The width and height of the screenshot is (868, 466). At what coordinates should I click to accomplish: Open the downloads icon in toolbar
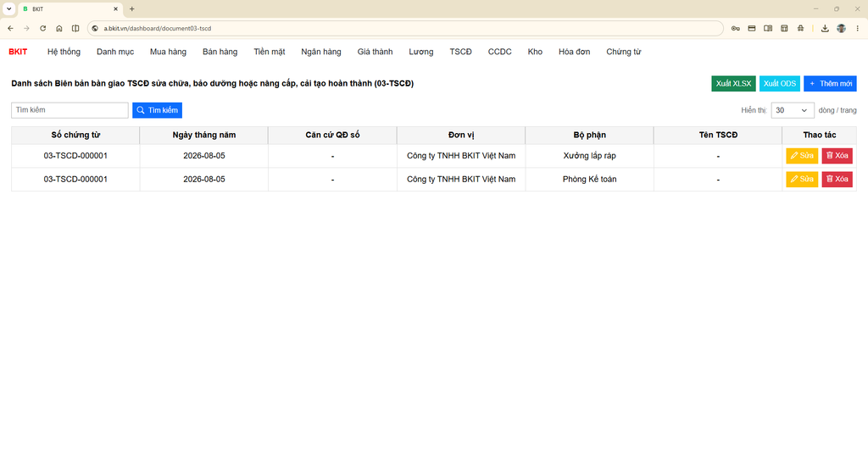click(825, 28)
